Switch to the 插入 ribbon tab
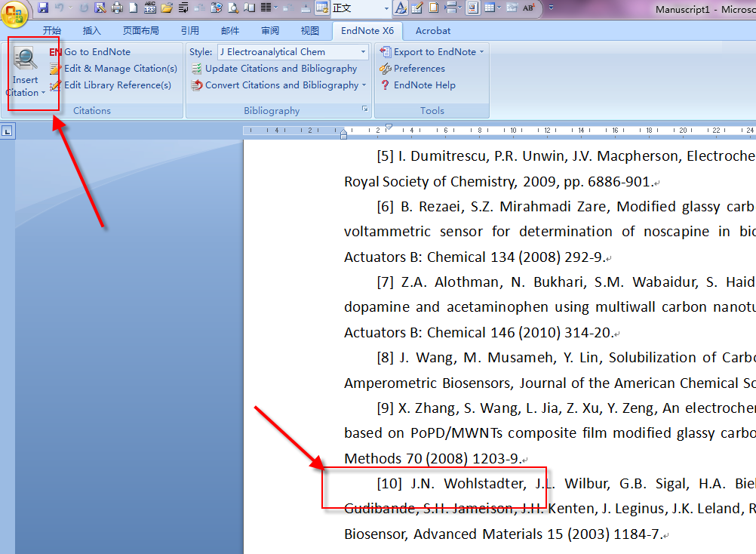The width and height of the screenshot is (756, 554). (91, 31)
